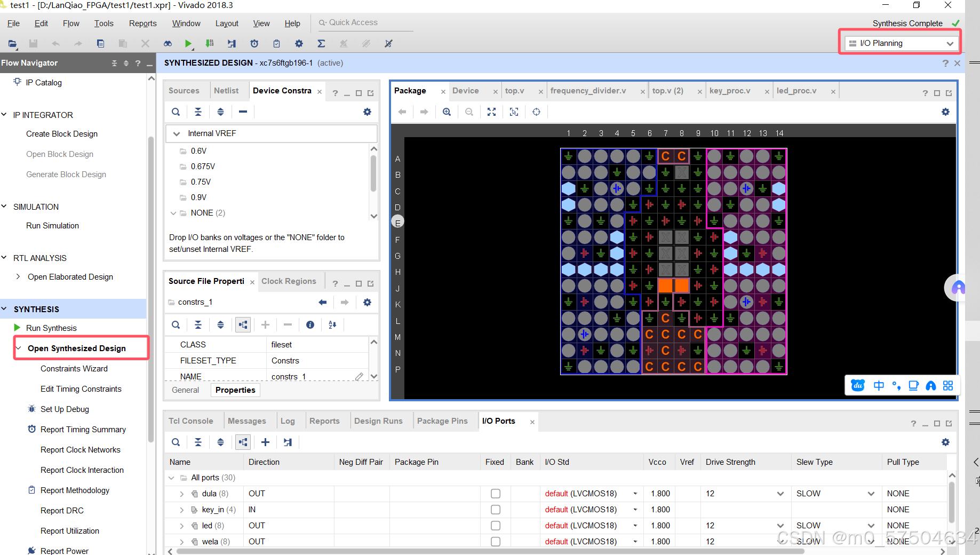Open Constraints Wizard
Viewport: 980px width, 555px height.
coord(74,369)
